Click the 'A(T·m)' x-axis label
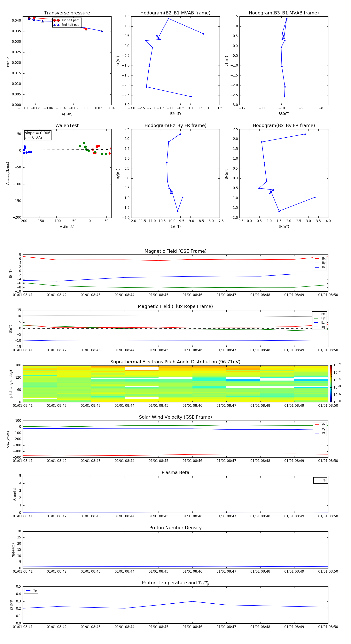 click(67, 114)
